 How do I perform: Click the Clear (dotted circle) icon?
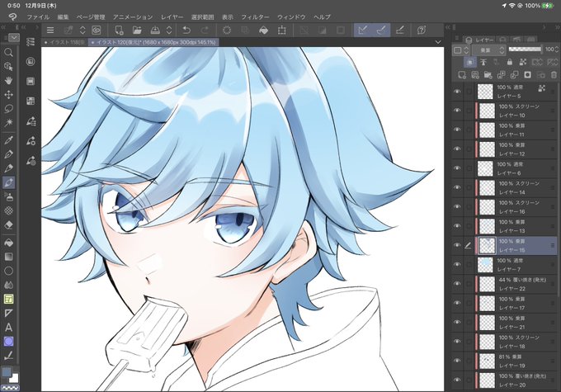(x=227, y=30)
